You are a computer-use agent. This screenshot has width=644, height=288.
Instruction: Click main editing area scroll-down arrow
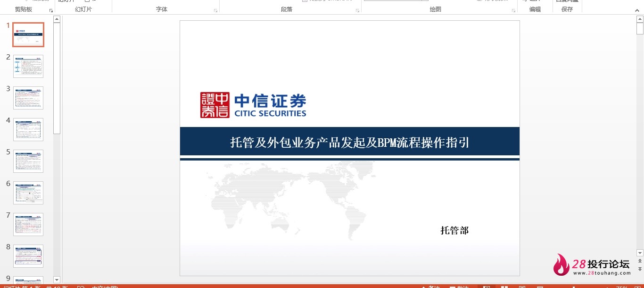[x=640, y=253]
